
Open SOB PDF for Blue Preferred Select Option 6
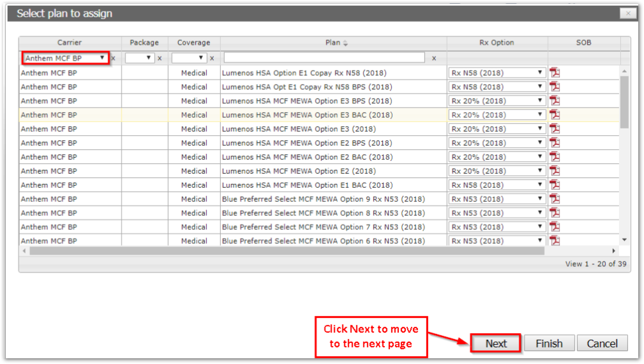(x=555, y=241)
